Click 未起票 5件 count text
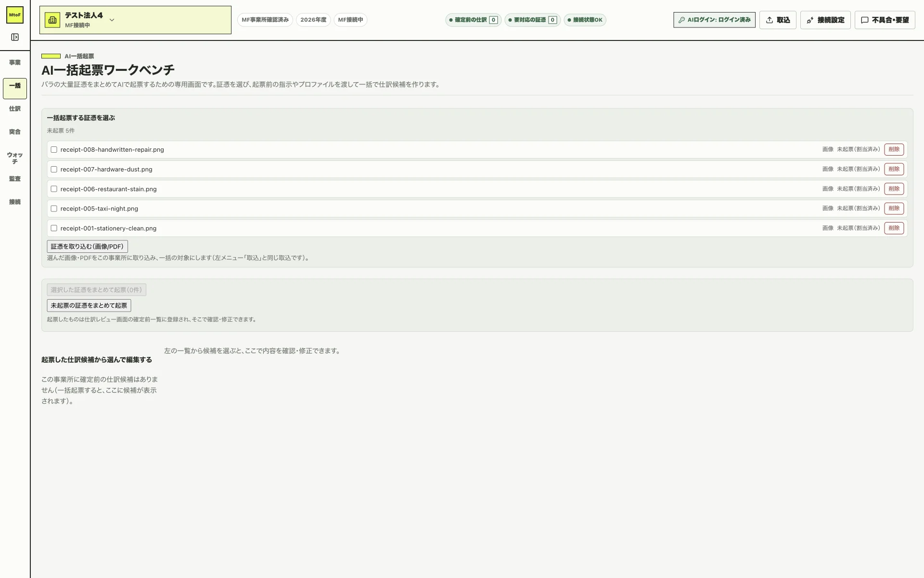This screenshot has height=578, width=924. [x=61, y=131]
